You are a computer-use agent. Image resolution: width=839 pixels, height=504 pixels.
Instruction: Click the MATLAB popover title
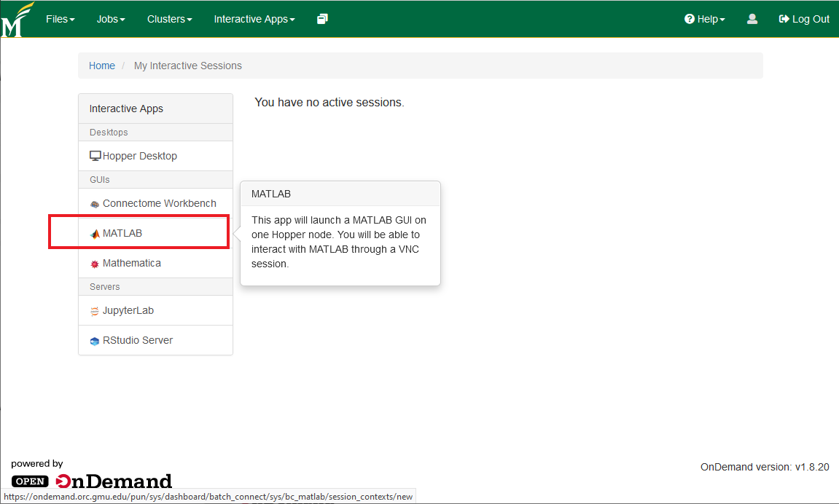tap(271, 194)
